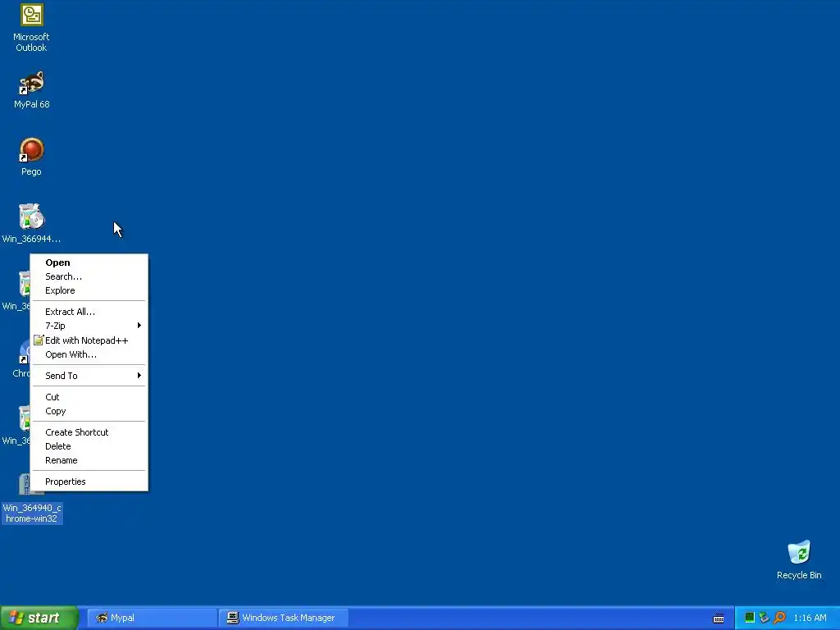The height and width of the screenshot is (630, 840).
Task: Open Properties from the context menu
Action: pyautogui.click(x=89, y=482)
